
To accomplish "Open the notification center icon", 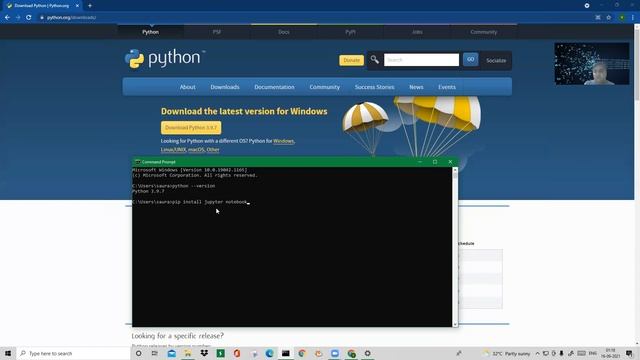I will (x=629, y=353).
